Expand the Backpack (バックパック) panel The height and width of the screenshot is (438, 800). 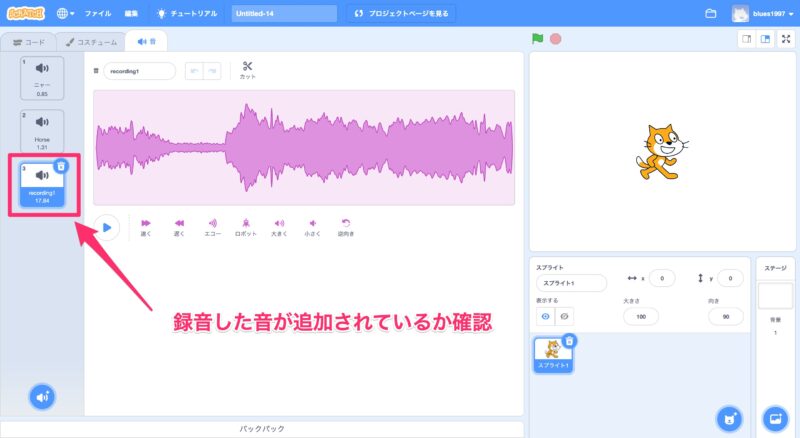coord(265,429)
